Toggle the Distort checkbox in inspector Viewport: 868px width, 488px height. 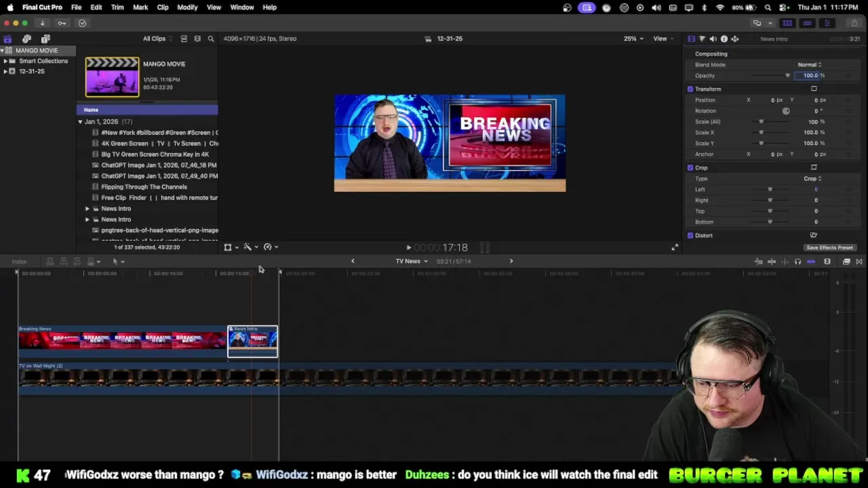(690, 235)
